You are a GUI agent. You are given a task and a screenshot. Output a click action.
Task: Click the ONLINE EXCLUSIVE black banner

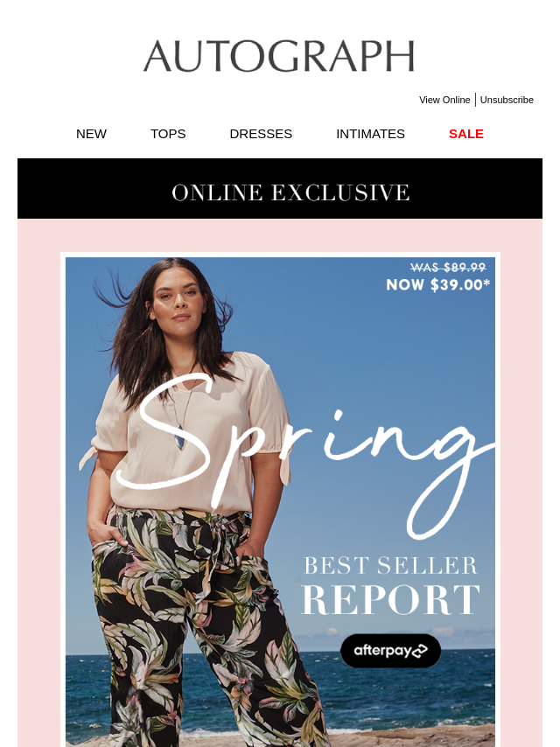click(280, 189)
